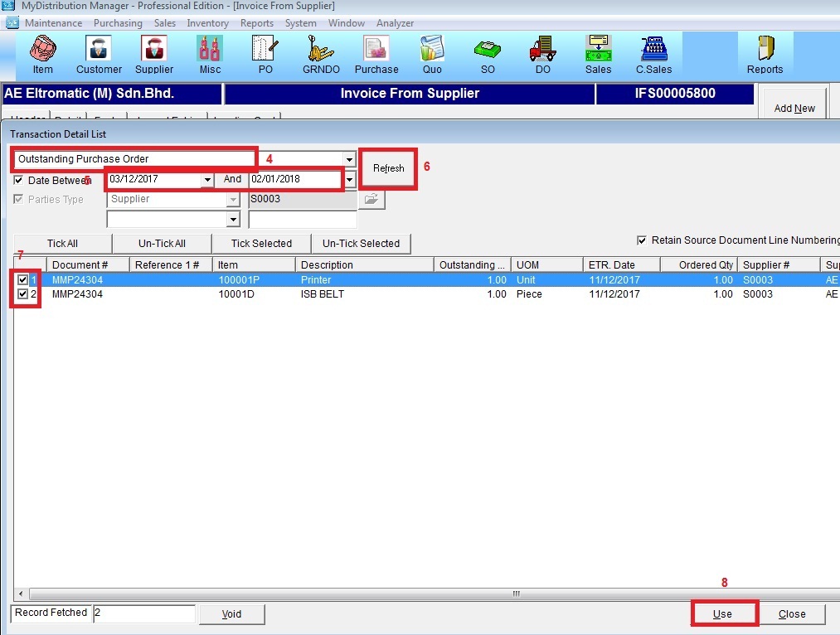The width and height of the screenshot is (840, 635).
Task: Open the start date 03/12/2017 dropdown
Action: [206, 180]
